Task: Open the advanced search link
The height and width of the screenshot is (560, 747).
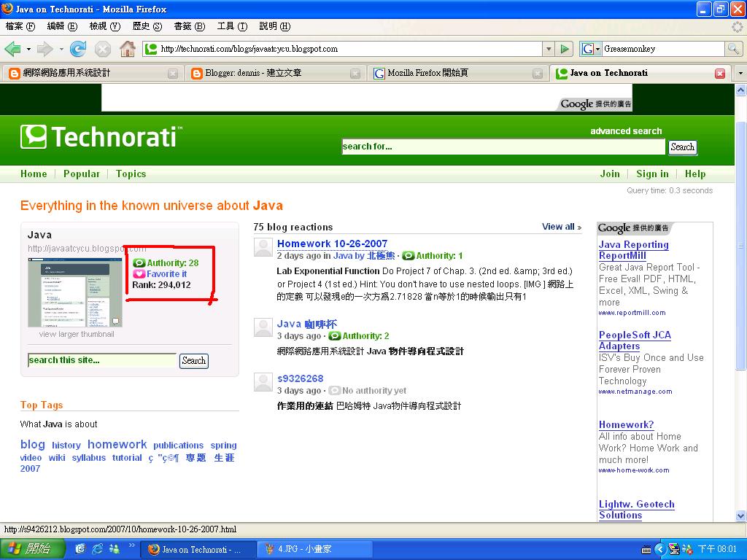Action: tap(626, 131)
